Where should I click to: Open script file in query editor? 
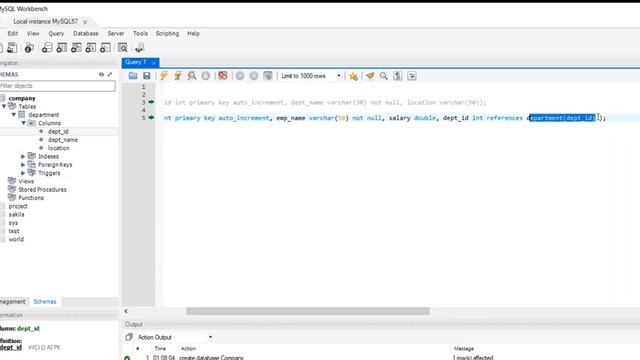pyautogui.click(x=133, y=76)
